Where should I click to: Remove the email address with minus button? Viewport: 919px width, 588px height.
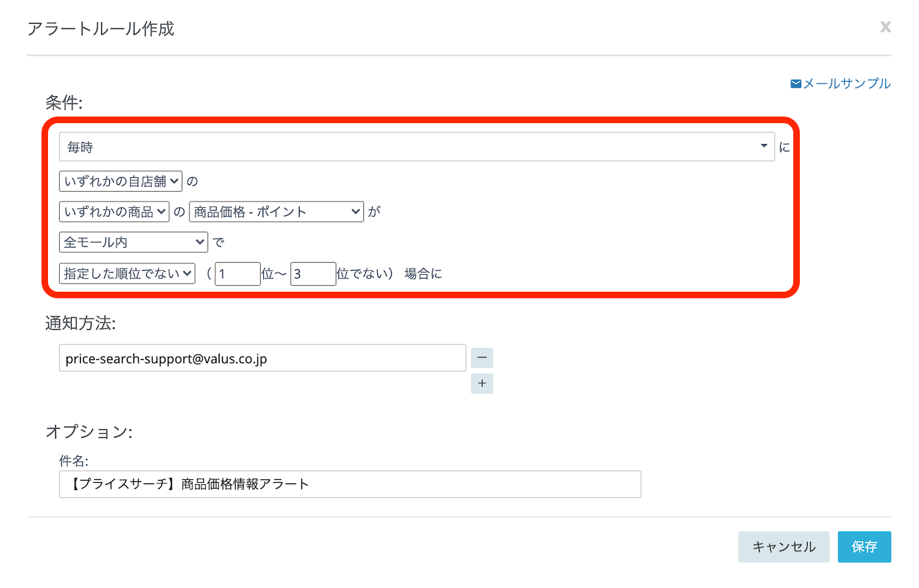pos(482,358)
